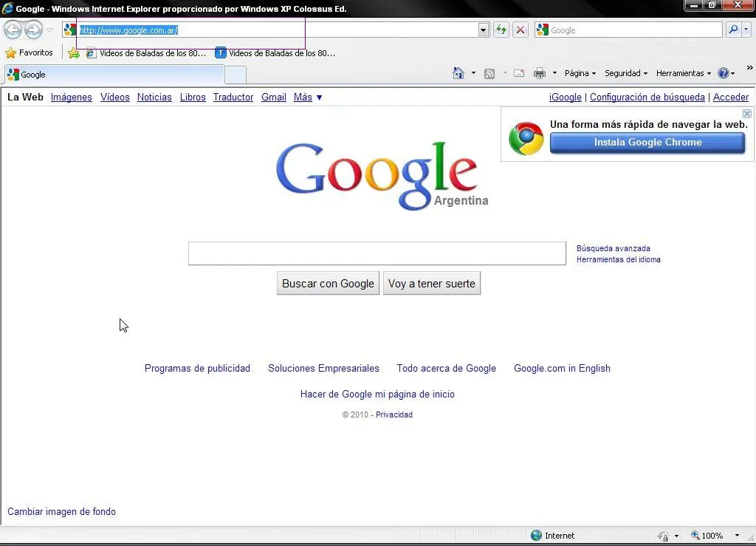Open Soluciones Empresariales link

pos(323,369)
